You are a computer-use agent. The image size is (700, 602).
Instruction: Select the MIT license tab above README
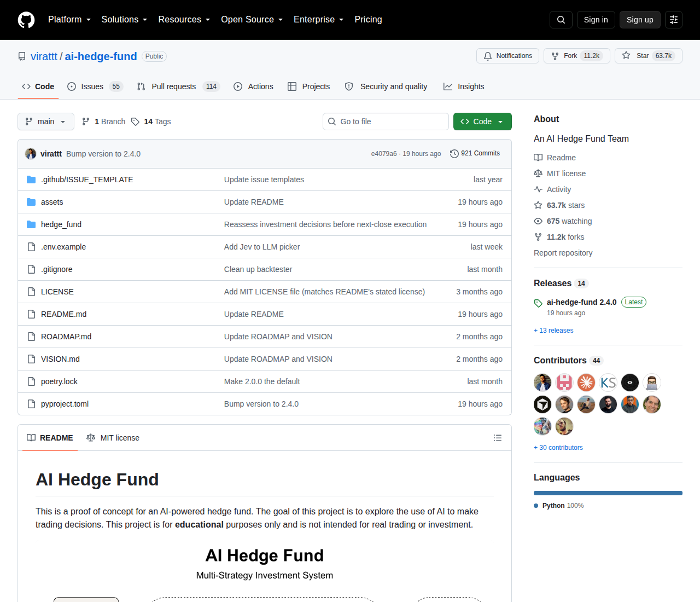113,438
